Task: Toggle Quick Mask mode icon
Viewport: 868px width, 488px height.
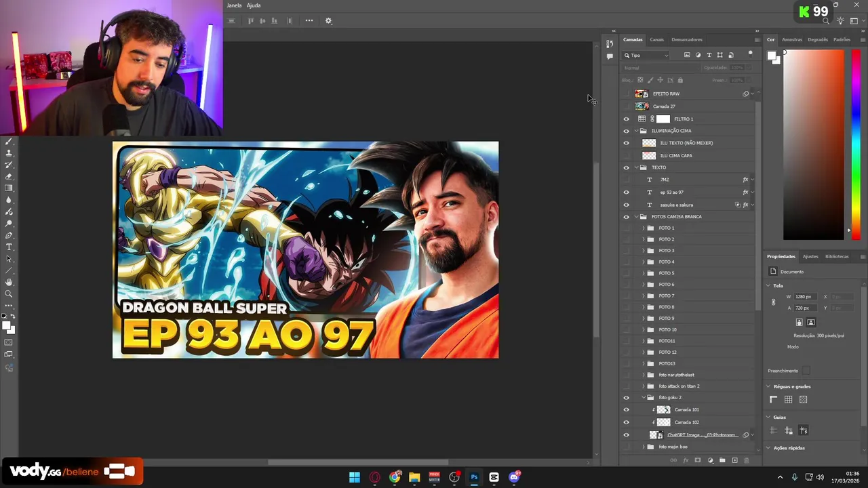Action: pos(9,342)
